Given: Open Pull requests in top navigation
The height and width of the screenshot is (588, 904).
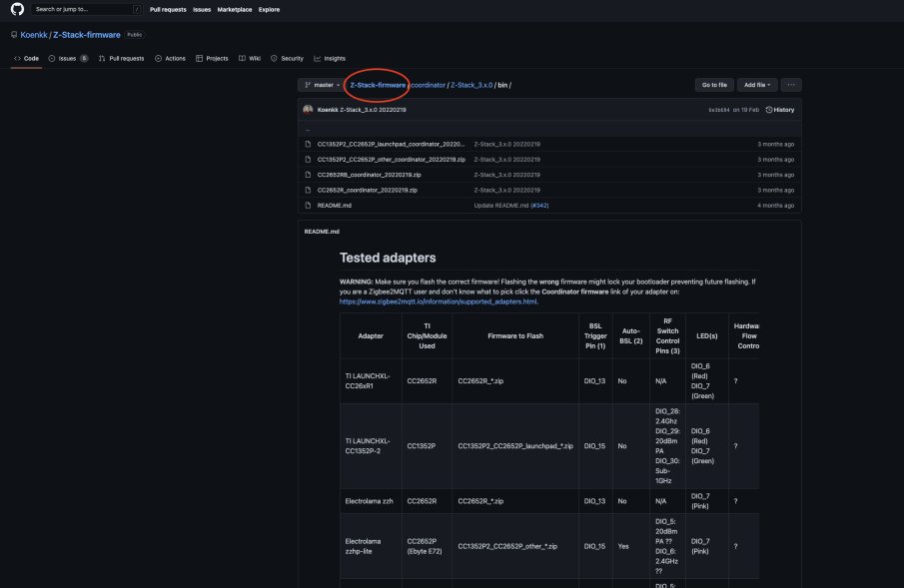Looking at the screenshot, I should point(168,9).
